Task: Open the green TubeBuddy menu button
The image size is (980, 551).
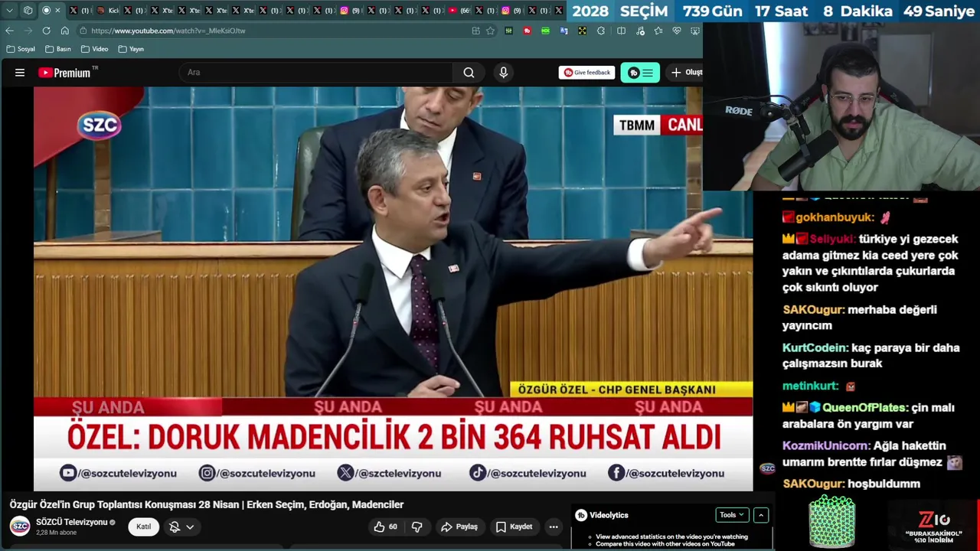Action: click(640, 73)
